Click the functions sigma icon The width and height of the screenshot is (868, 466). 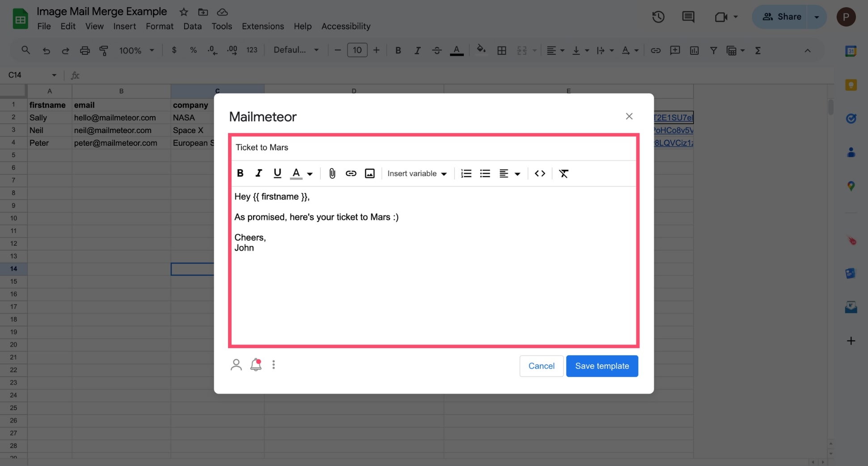(758, 50)
